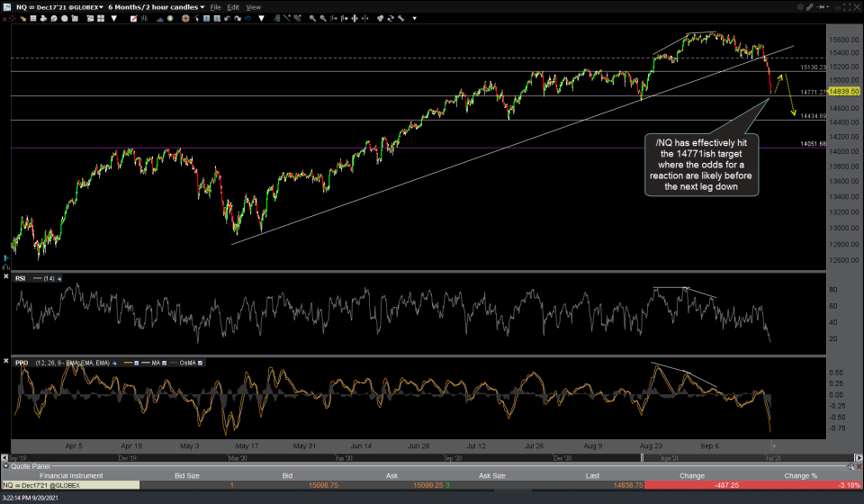Click the Change % column header

801,476
